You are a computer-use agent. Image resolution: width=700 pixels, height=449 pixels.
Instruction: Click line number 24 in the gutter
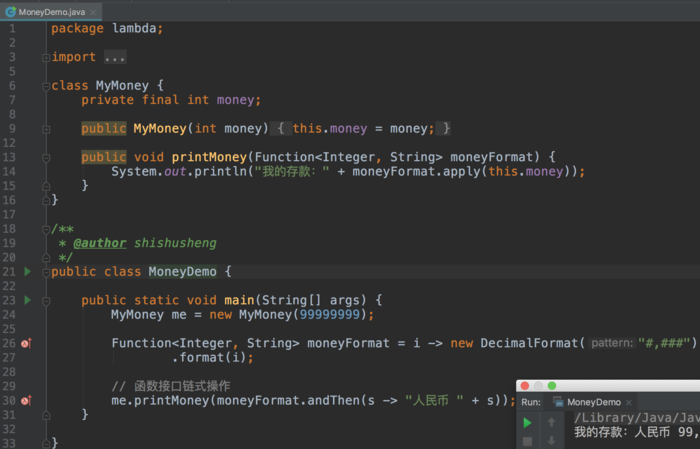click(9, 315)
